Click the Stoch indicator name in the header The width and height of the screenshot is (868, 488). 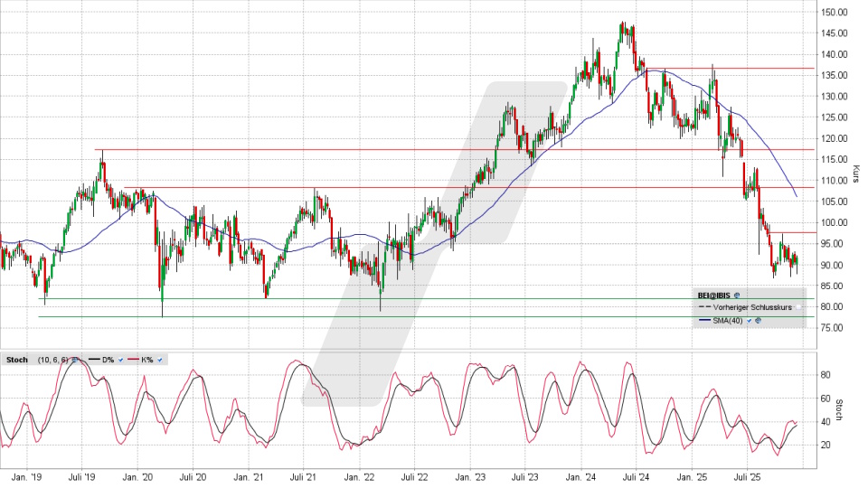click(x=16, y=360)
